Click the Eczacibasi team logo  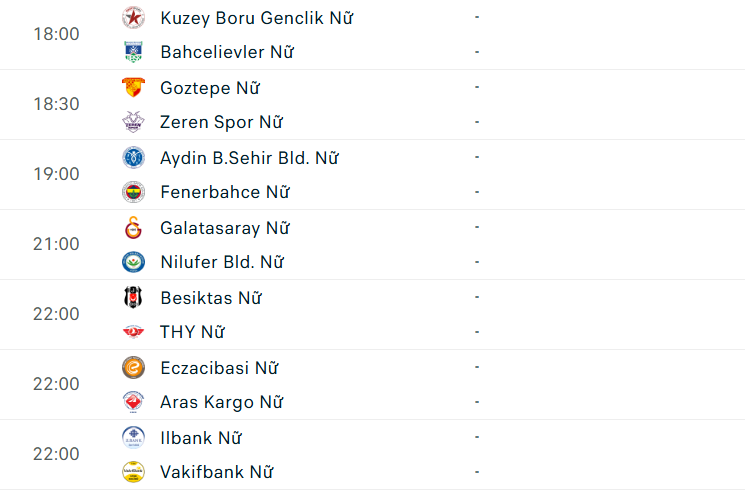(133, 367)
